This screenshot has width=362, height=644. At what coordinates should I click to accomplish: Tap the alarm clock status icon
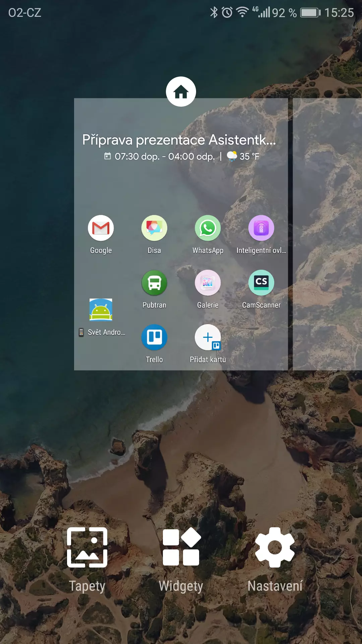(227, 12)
